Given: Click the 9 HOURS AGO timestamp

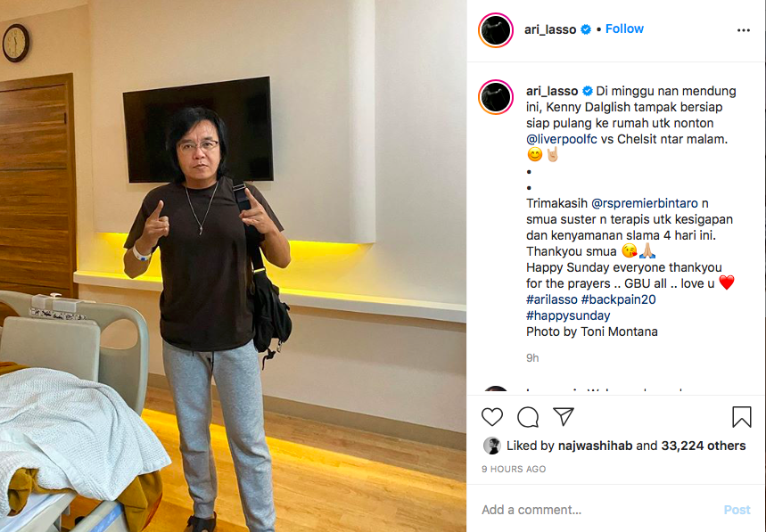Looking at the screenshot, I should [x=514, y=469].
